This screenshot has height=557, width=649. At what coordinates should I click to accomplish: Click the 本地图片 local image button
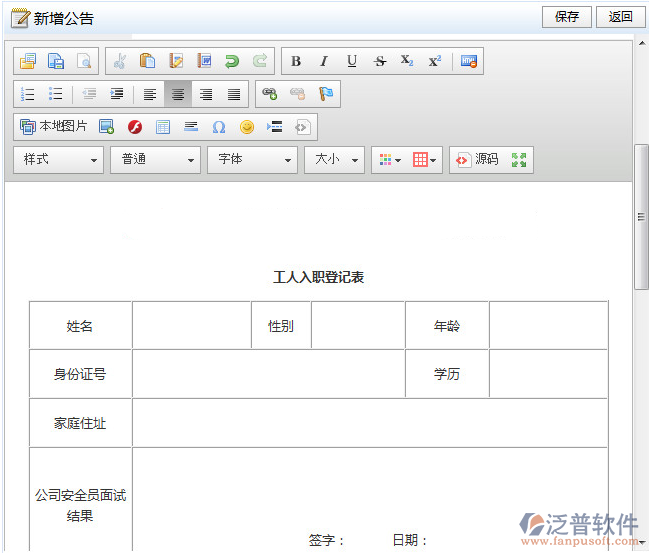pyautogui.click(x=53, y=127)
